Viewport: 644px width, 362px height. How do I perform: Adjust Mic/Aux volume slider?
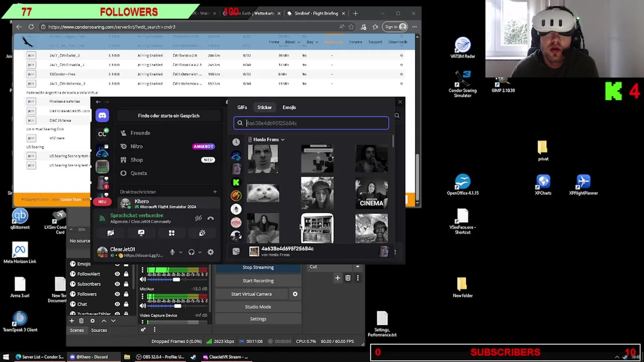178,305
